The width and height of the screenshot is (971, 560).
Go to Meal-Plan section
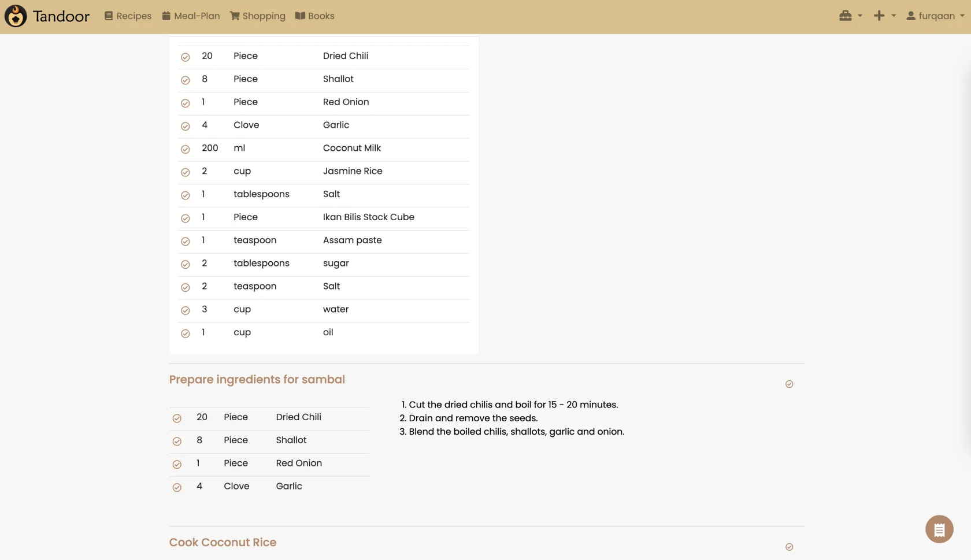191,16
